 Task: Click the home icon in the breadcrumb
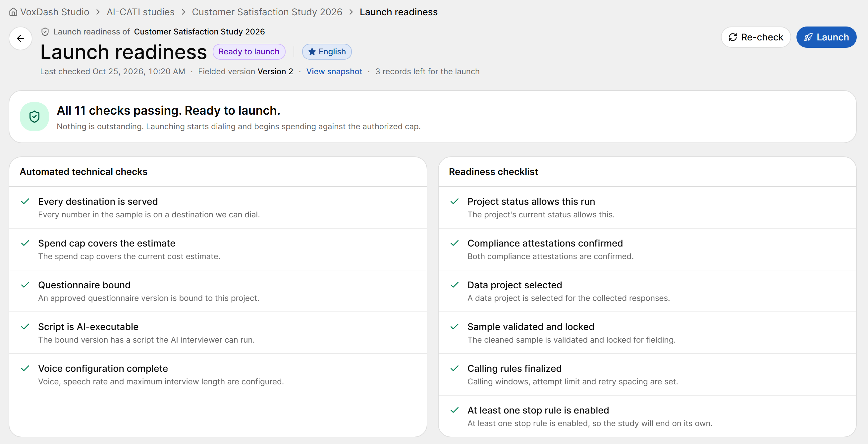(x=13, y=12)
